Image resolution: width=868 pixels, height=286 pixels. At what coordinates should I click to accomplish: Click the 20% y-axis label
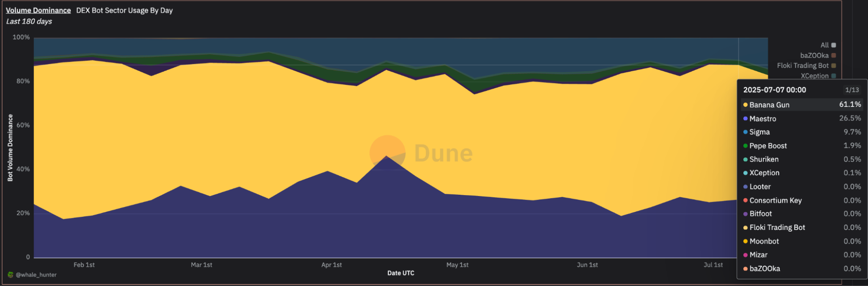click(23, 213)
